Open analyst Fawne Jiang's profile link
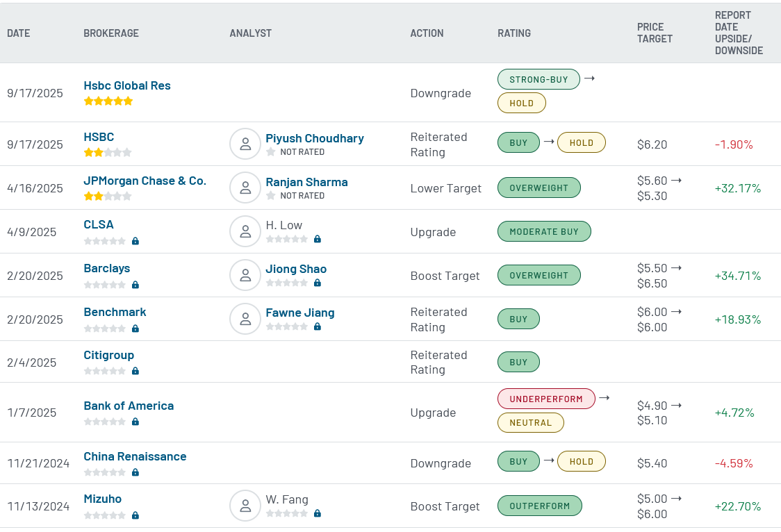 300,313
